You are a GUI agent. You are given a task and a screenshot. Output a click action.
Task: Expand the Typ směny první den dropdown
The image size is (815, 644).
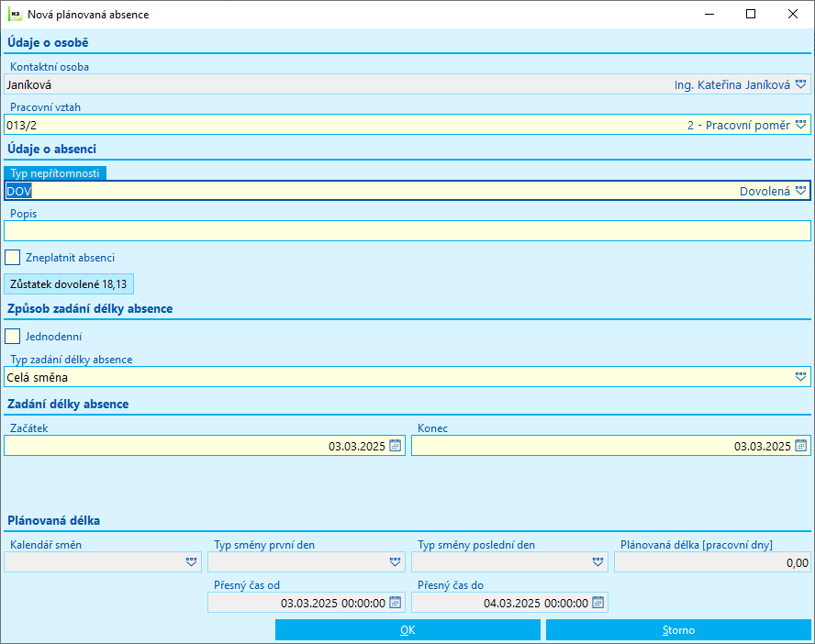click(395, 562)
